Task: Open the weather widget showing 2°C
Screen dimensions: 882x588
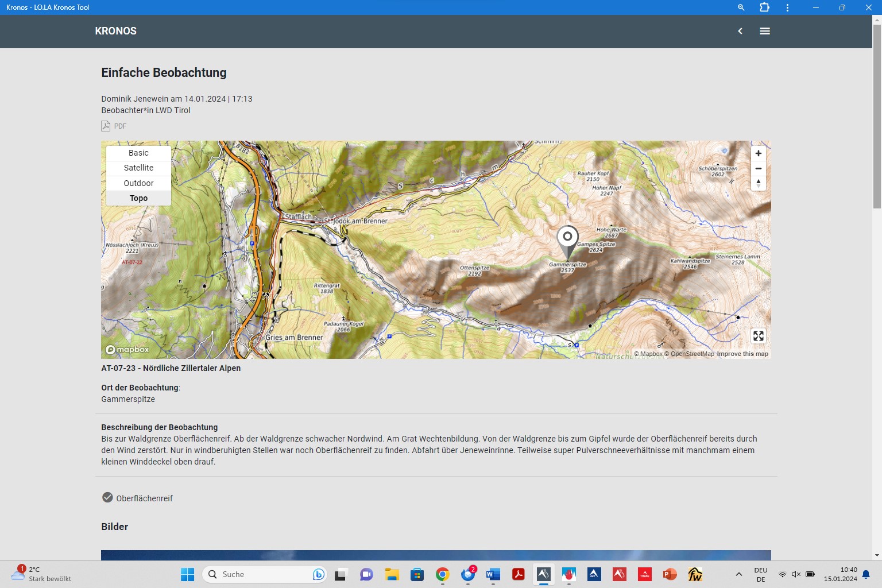Action: click(41, 574)
